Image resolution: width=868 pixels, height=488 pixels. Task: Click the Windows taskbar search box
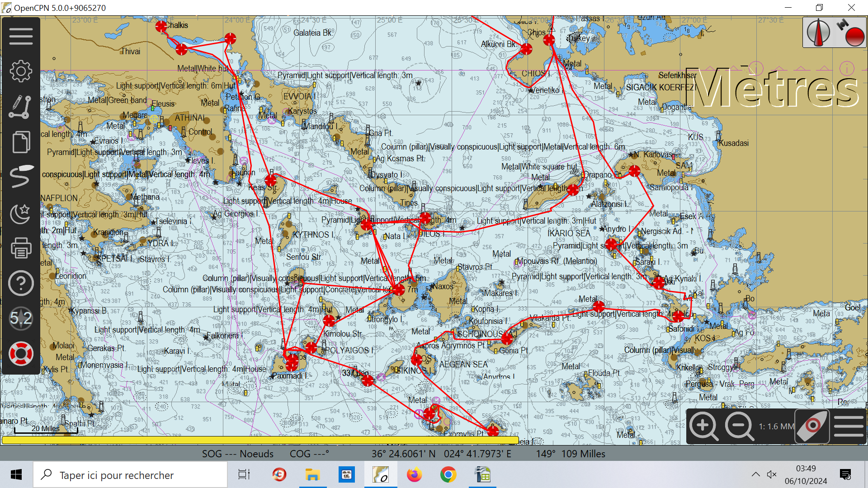(x=130, y=475)
